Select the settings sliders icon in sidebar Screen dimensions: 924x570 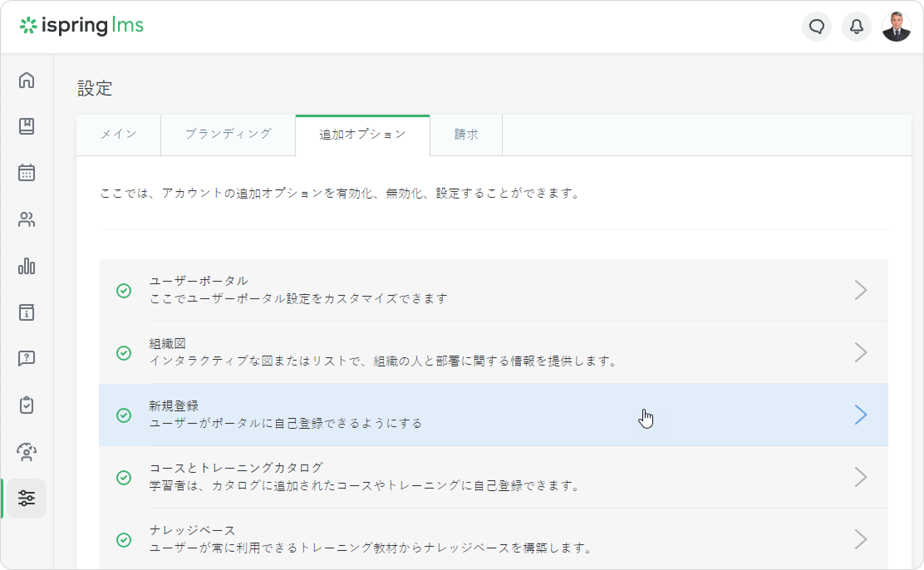click(27, 499)
